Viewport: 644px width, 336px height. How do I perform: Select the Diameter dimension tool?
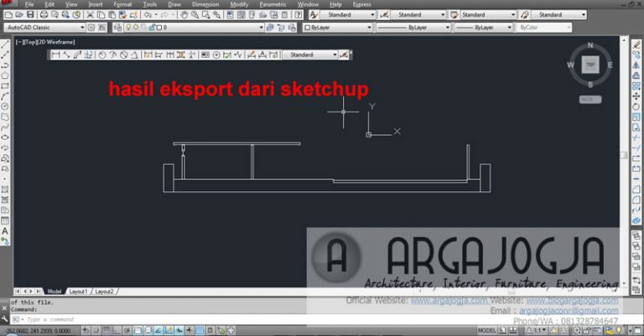point(123,54)
